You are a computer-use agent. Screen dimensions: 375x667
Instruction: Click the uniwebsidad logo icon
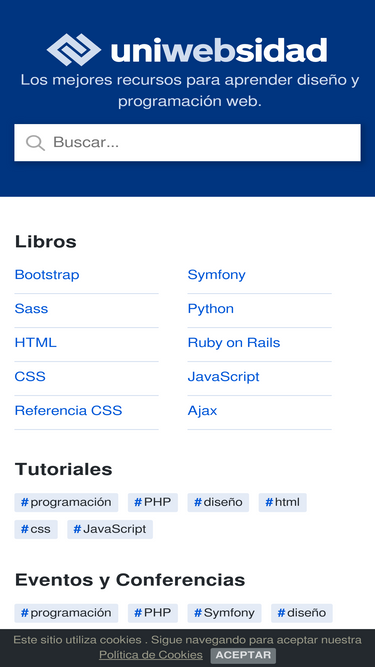click(x=74, y=50)
